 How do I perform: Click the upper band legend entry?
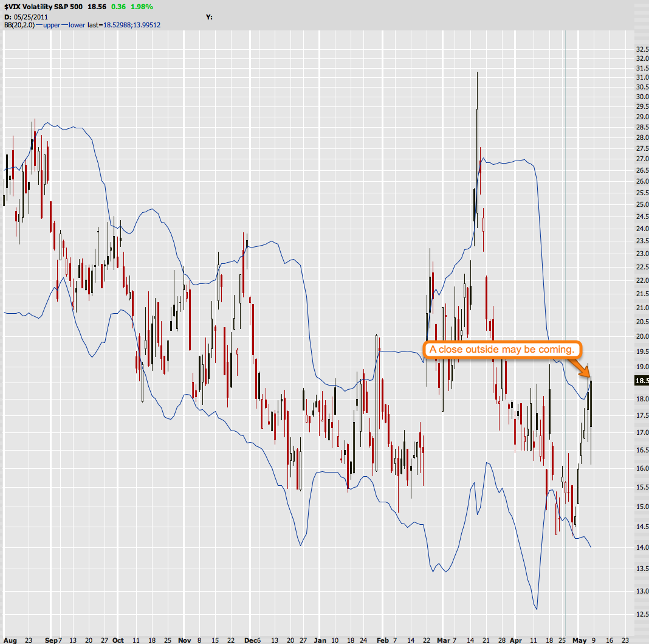[49, 25]
